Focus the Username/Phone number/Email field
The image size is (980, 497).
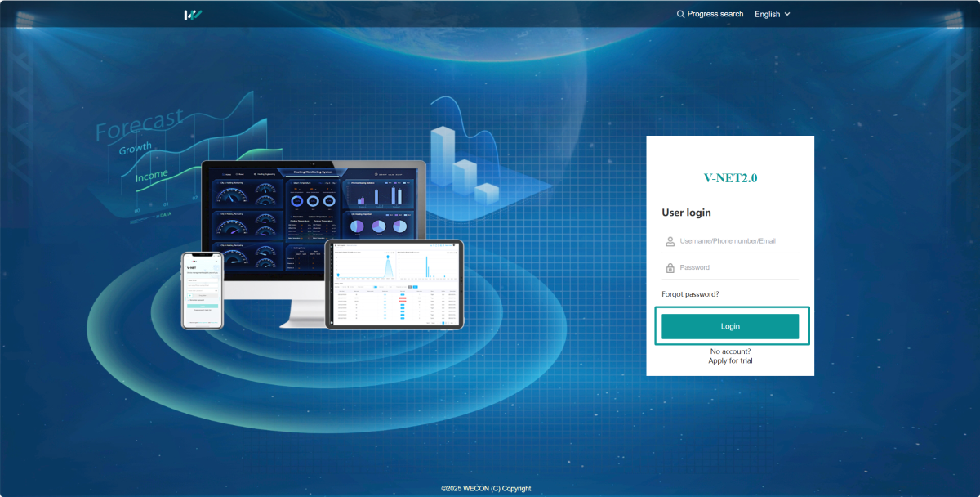pos(735,241)
